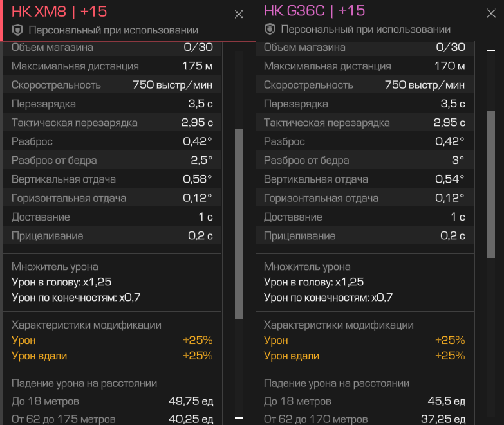This screenshot has width=504, height=425.
Task: Click G36C 'Множитель урона' heading
Action: click(x=307, y=267)
